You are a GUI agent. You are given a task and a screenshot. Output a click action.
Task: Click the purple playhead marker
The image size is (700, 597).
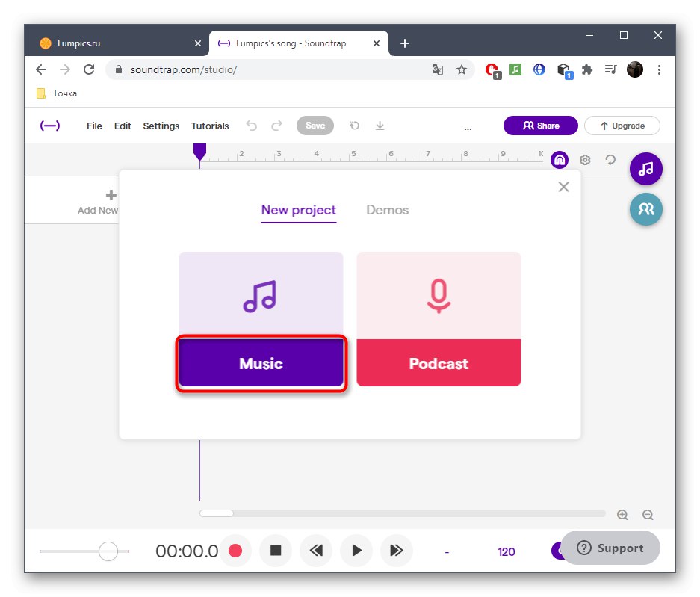click(199, 152)
